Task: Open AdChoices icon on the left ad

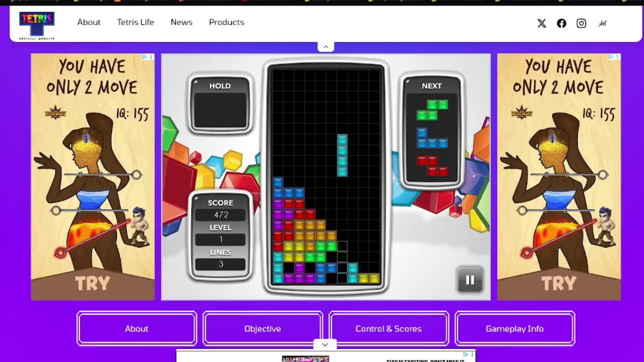Action: [x=144, y=57]
